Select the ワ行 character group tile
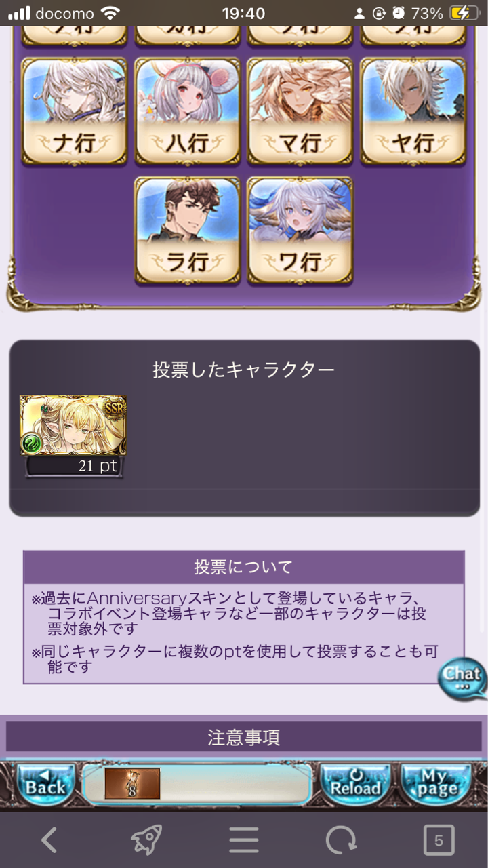488x868 pixels. 300,230
